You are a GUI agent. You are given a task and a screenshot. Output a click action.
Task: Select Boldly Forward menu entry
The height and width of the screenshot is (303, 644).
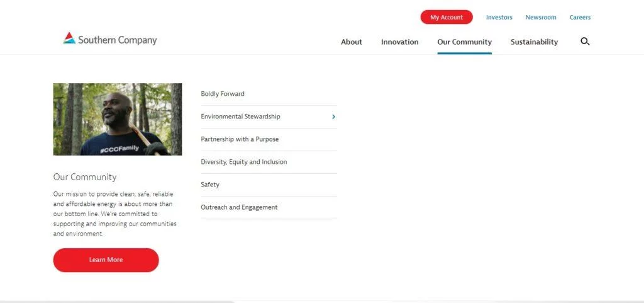[x=223, y=94]
